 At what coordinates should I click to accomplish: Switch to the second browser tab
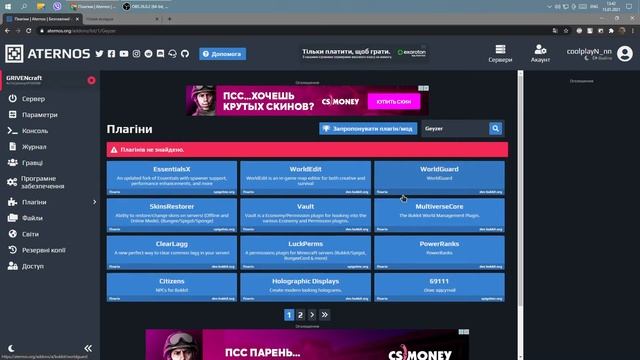pos(122,19)
